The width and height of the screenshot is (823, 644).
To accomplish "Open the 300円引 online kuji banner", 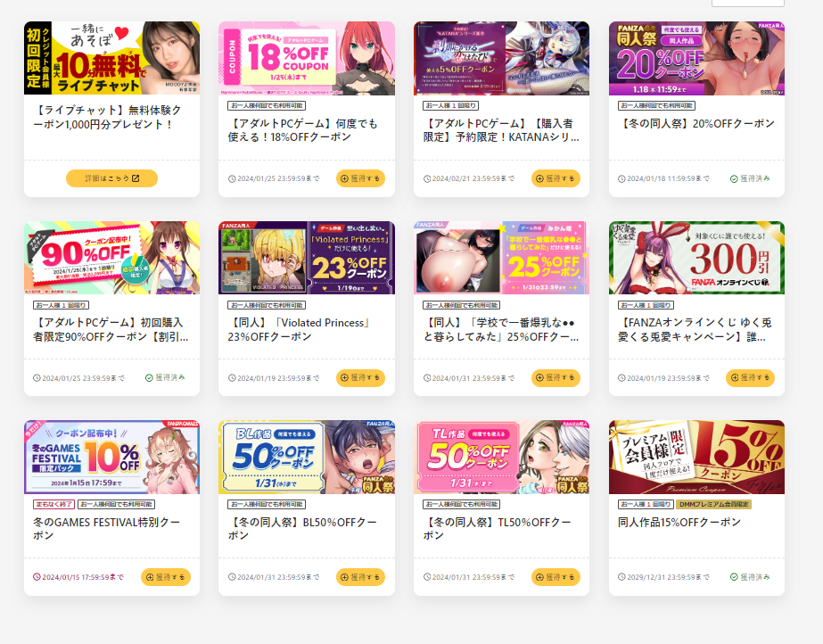I will pyautogui.click(x=696, y=258).
